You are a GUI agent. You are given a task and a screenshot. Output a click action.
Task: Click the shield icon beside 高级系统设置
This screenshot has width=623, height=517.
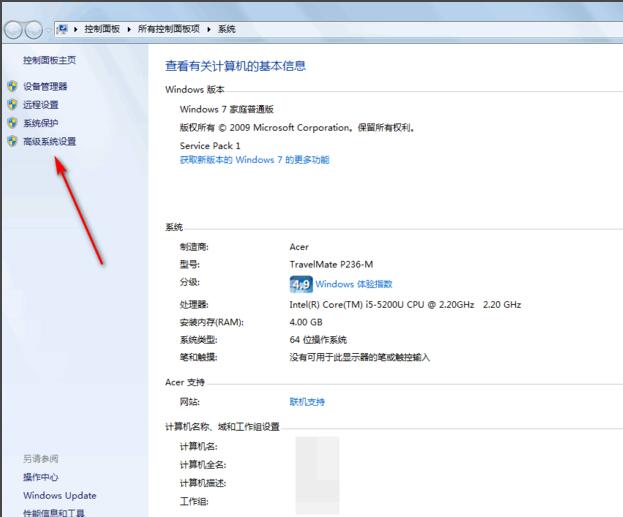click(12, 141)
